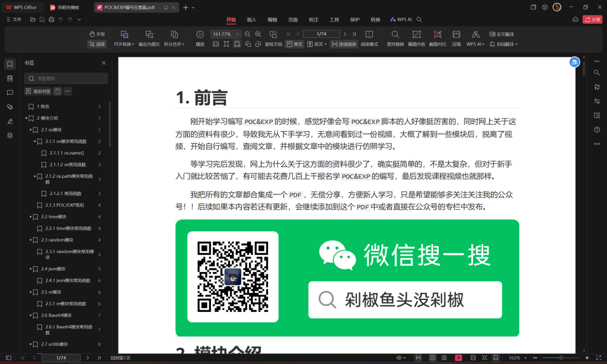Image resolution: width=607 pixels, height=364 pixels.
Task: Delete bookmark using the trash icon
Action: coord(57,91)
